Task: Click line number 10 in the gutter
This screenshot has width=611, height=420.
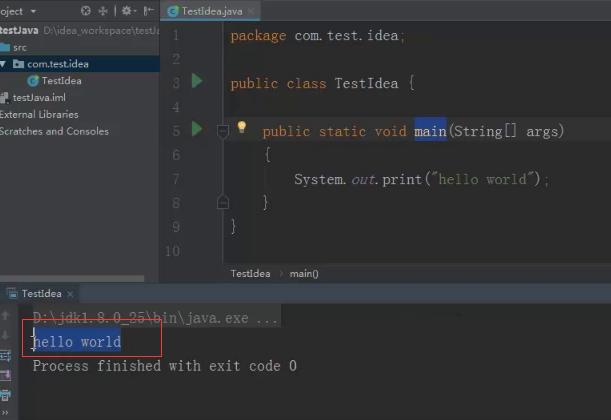Action: click(x=173, y=251)
